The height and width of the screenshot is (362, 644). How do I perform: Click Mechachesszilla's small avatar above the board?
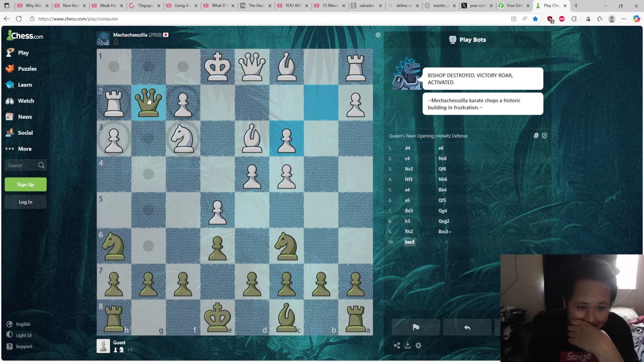(x=103, y=39)
